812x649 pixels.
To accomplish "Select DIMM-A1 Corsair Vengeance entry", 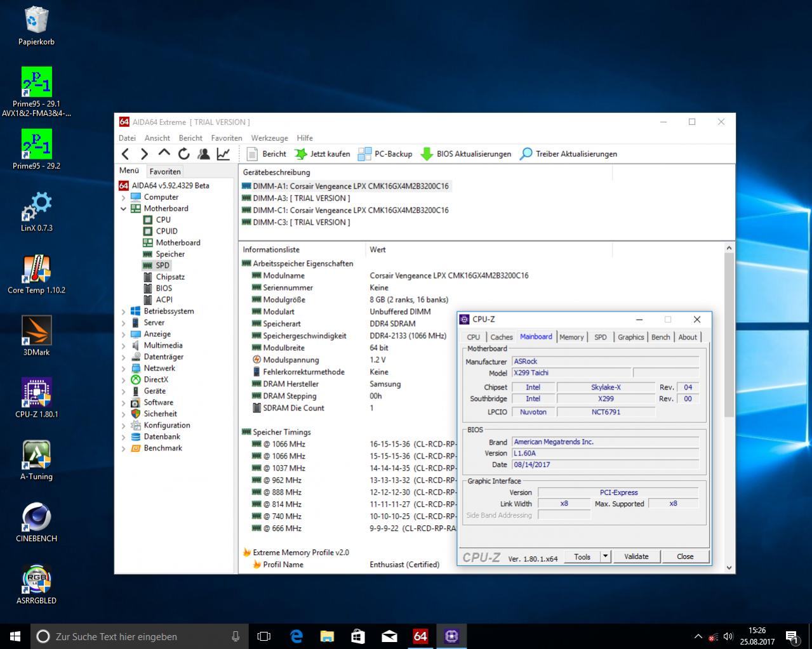I will [345, 186].
